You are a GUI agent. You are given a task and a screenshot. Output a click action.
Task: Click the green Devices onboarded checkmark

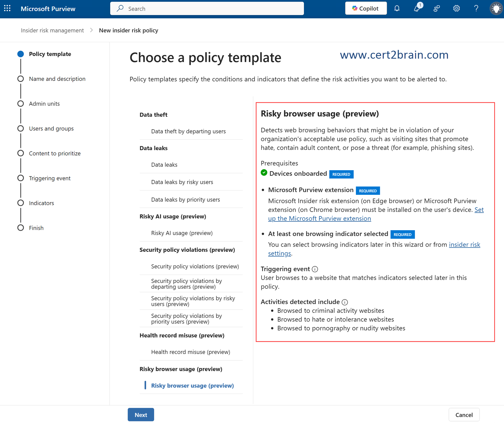coord(264,173)
